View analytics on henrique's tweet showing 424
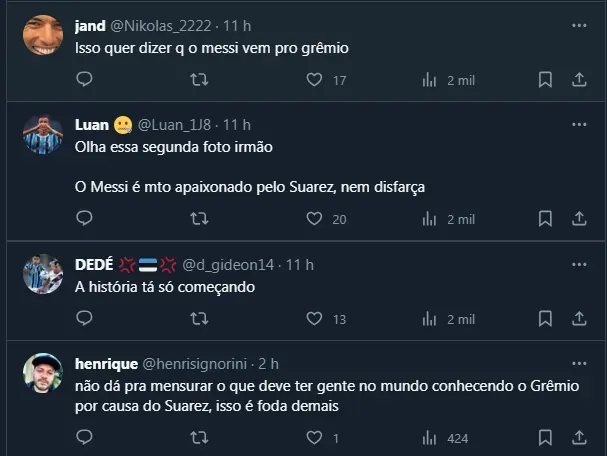The width and height of the screenshot is (607, 456). (x=430, y=437)
